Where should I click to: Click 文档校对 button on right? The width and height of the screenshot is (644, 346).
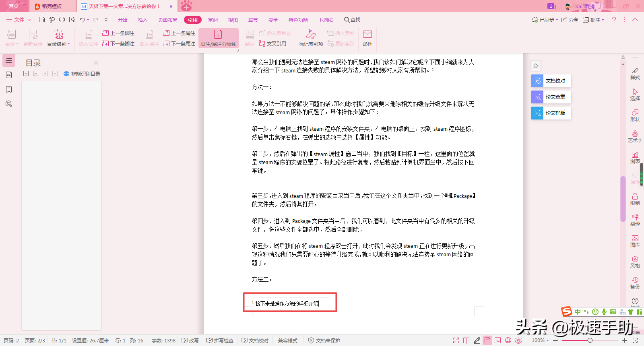click(x=551, y=81)
